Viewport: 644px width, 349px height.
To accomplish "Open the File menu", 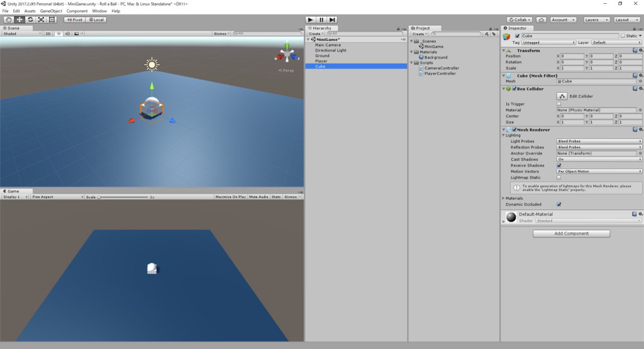I will click(x=5, y=11).
